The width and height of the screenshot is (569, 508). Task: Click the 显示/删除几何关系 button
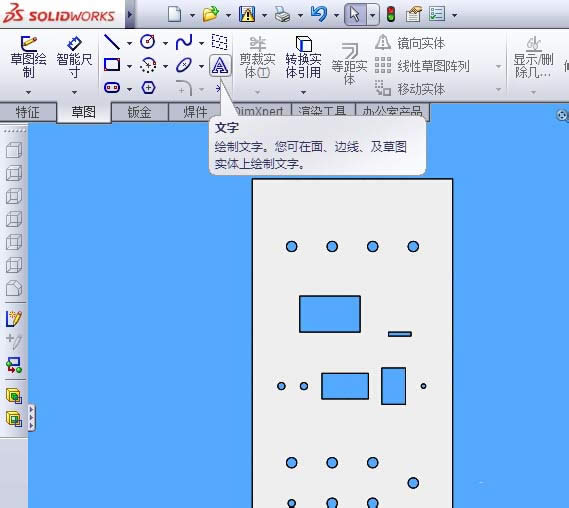point(533,57)
